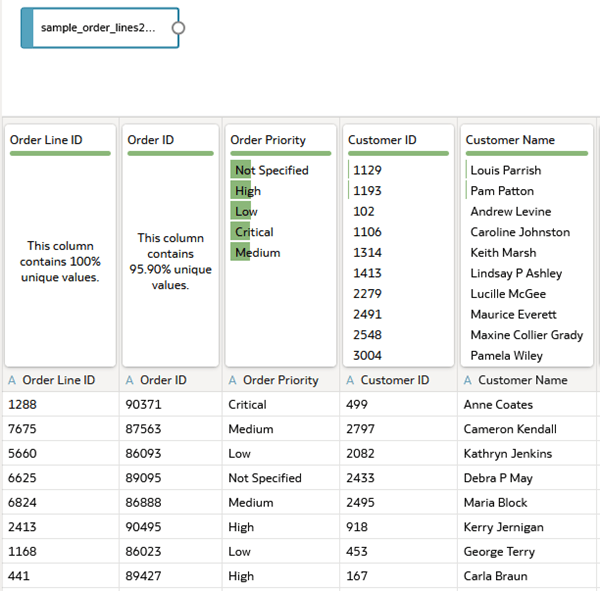
Task: Select Pamela Wiley in Customer Name tile
Action: tap(506, 356)
